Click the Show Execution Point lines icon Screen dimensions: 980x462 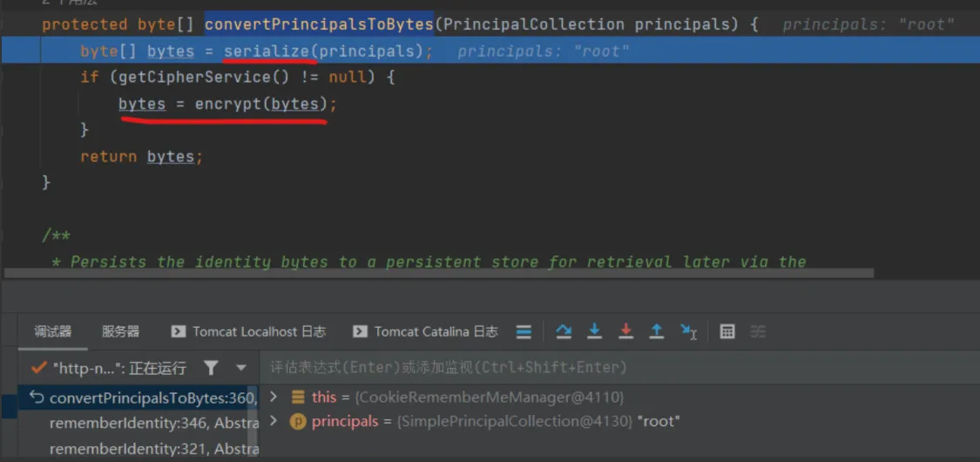coord(524,331)
